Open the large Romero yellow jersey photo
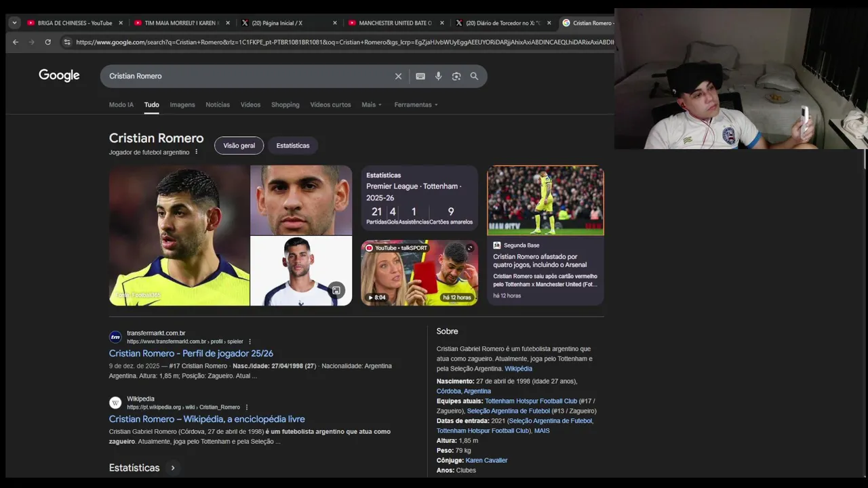This screenshot has height=488, width=868. click(179, 235)
